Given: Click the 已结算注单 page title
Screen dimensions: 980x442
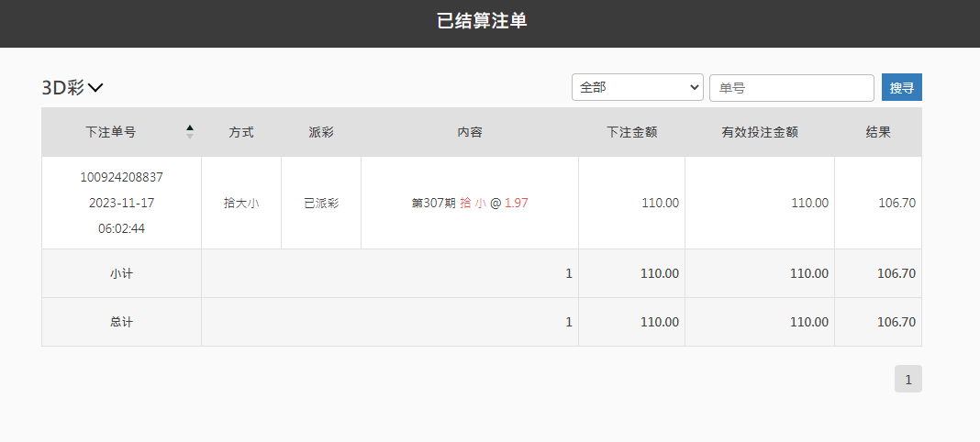Looking at the screenshot, I should click(482, 21).
